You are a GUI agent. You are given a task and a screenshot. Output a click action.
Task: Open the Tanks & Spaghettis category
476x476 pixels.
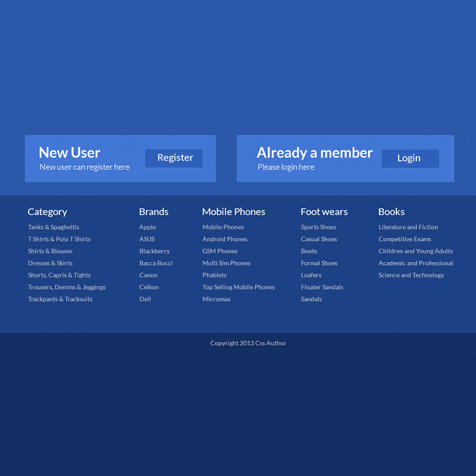tap(53, 227)
